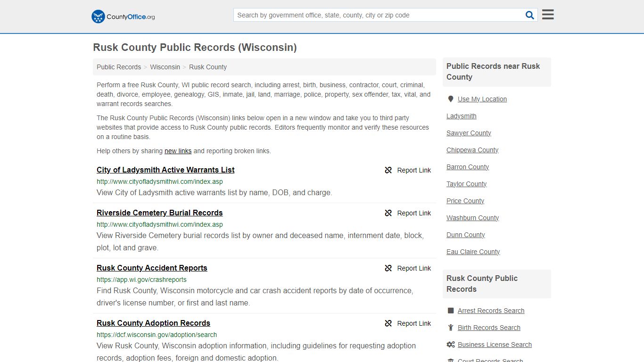Click Report Link for Adoption Records
Image resolution: width=644 pixels, height=362 pixels.
pos(414,323)
